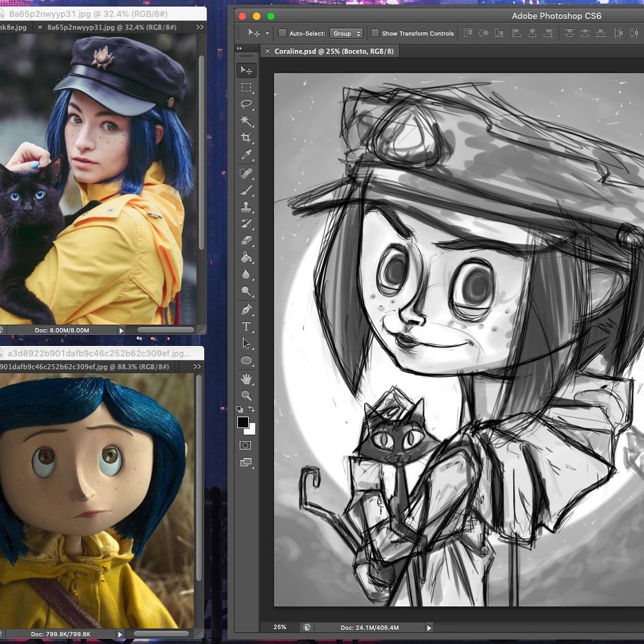The image size is (644, 644).
Task: Expand hidden tabs in the 8a65p2nwyyp31.jpg window
Action: 200,27
